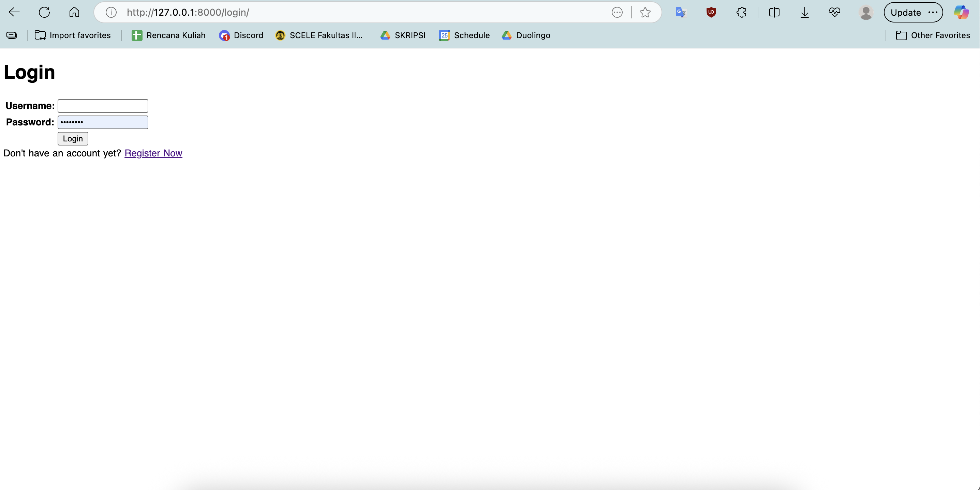Open browser essentials heartbeat icon
980x490 pixels.
(834, 13)
